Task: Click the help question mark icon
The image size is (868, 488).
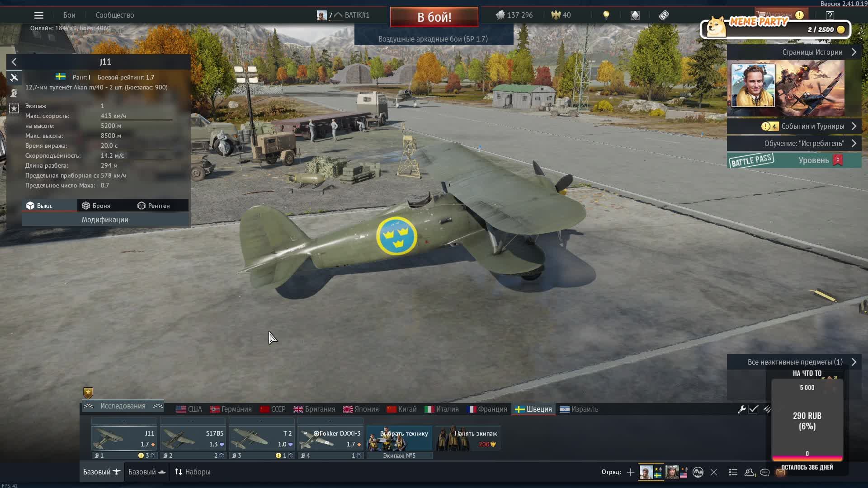Action: [830, 15]
